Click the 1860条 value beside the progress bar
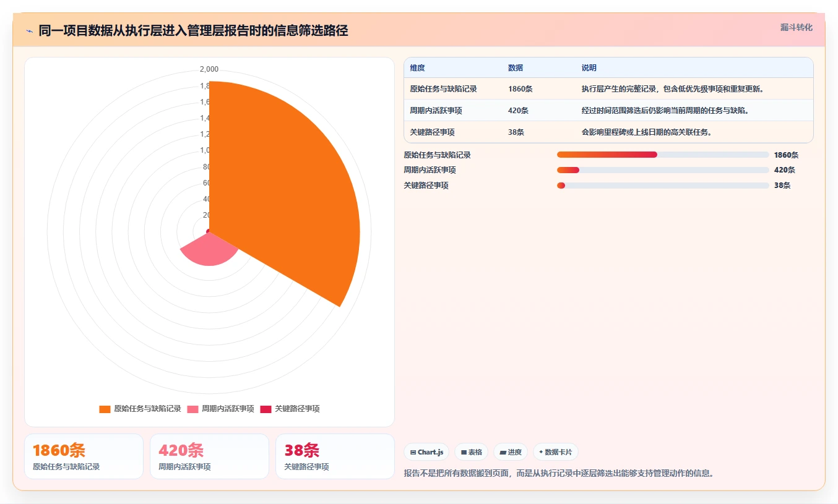This screenshot has width=838, height=504. pyautogui.click(x=786, y=155)
